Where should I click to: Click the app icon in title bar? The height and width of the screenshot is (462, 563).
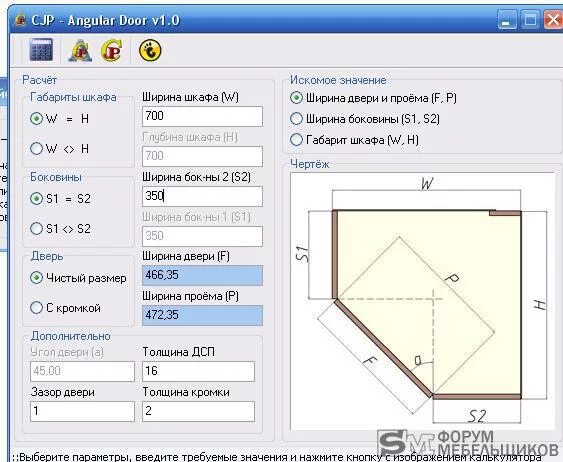click(x=20, y=20)
